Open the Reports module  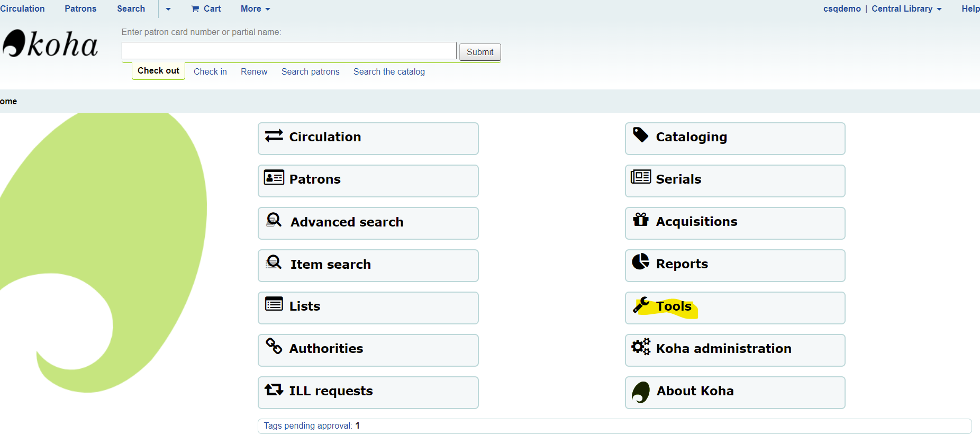(735, 266)
